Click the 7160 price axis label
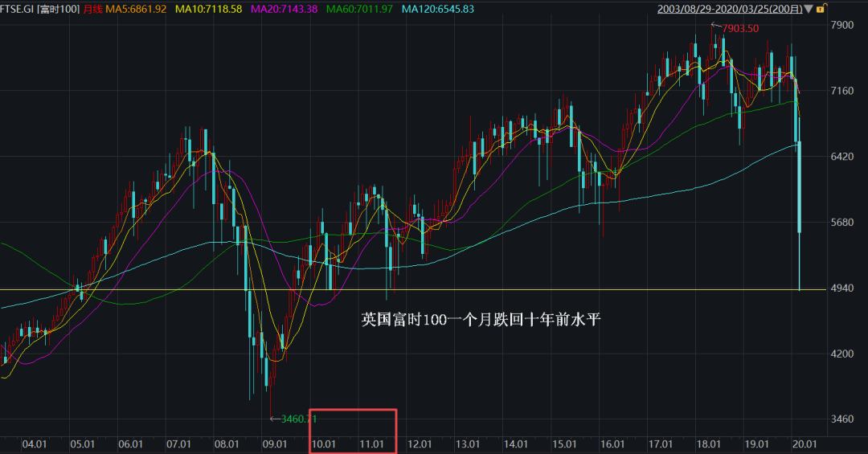The height and width of the screenshot is (454, 868). [x=842, y=91]
